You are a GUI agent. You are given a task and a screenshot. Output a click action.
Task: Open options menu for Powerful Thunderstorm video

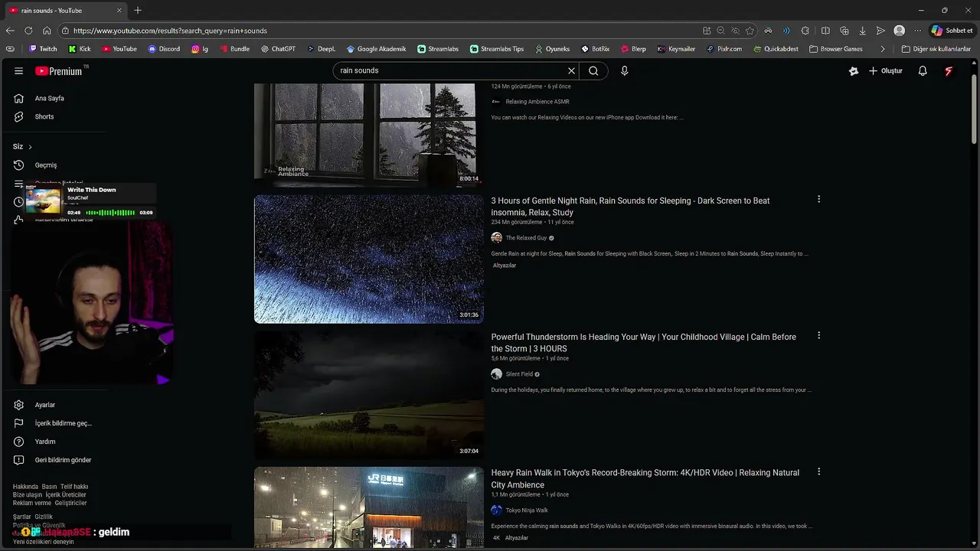[818, 335]
